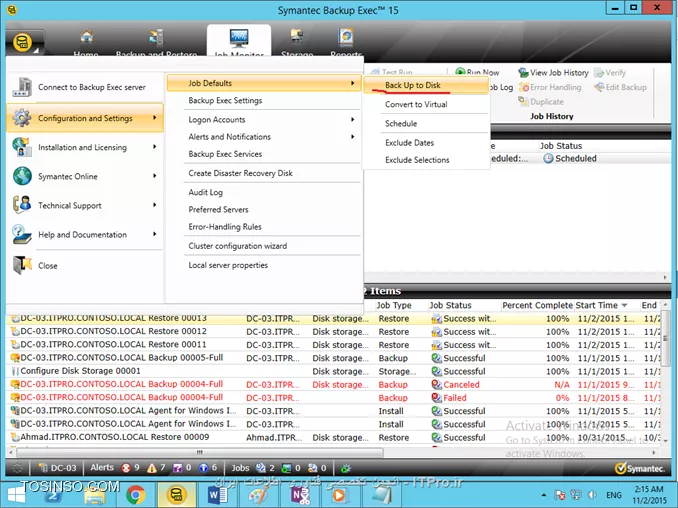Viewport: 678px width, 508px height.
Task: Click the error alerts icon in status bar
Action: (x=126, y=468)
